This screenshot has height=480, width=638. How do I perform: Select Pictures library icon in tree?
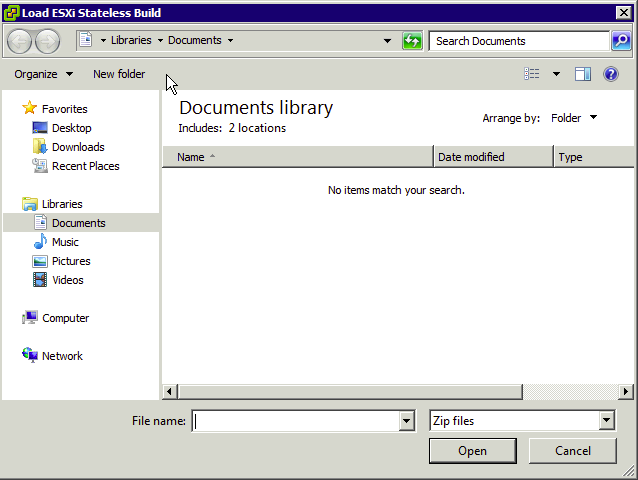tap(39, 261)
